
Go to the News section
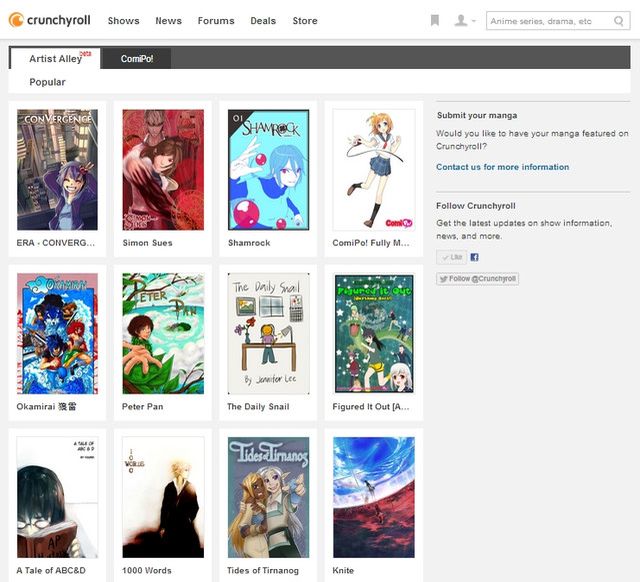coord(168,21)
